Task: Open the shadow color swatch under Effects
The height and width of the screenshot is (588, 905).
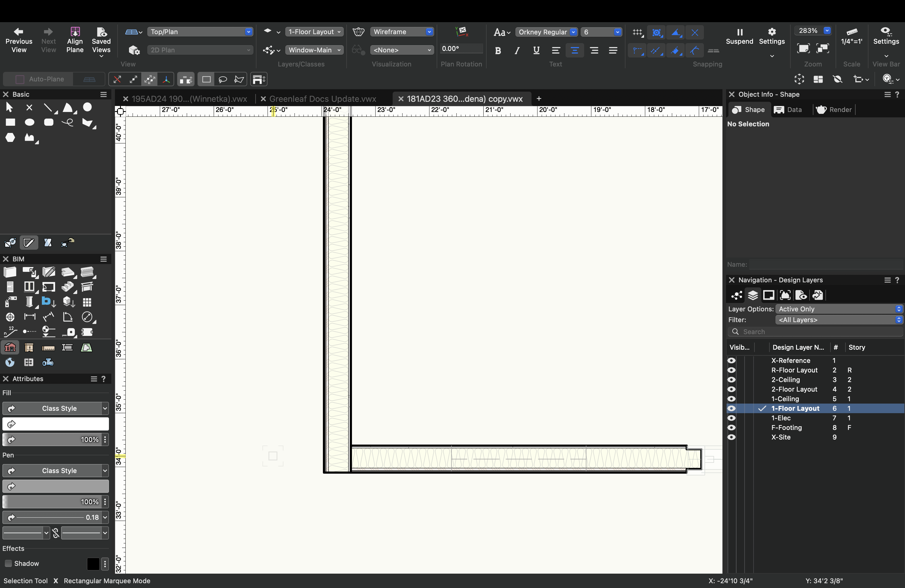Action: click(93, 564)
